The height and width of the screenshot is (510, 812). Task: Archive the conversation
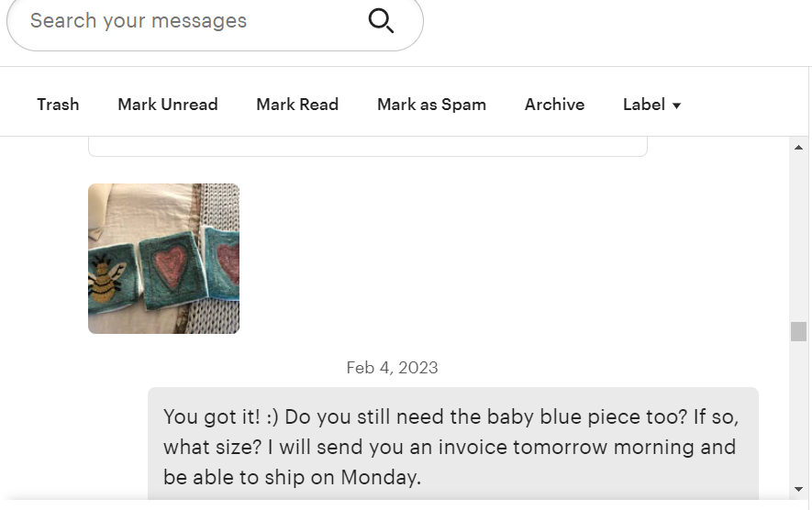(554, 105)
